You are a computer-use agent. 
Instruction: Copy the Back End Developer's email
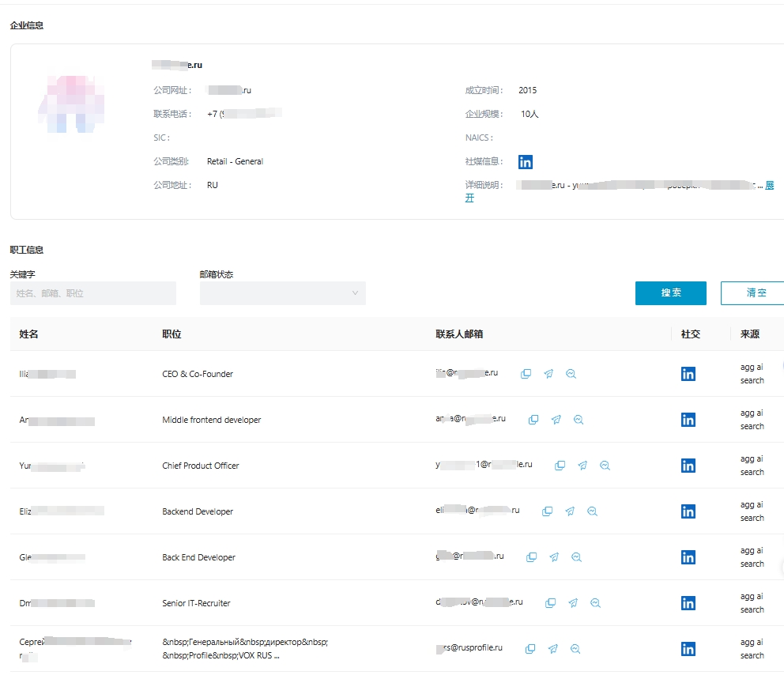531,557
